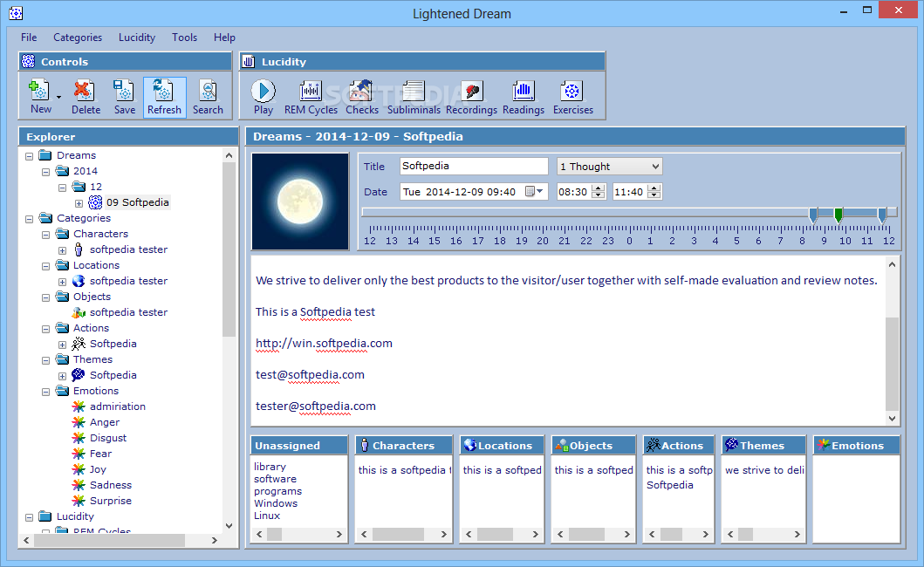Open Exercises tool

point(572,98)
